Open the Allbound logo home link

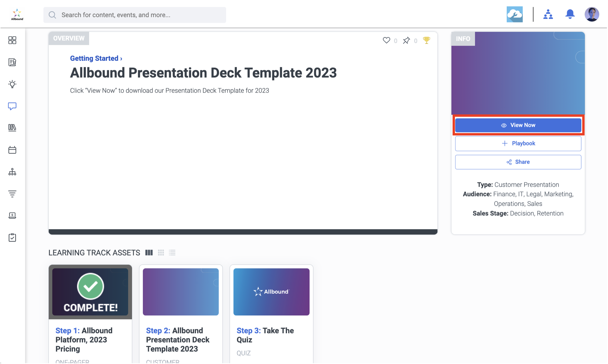17,14
